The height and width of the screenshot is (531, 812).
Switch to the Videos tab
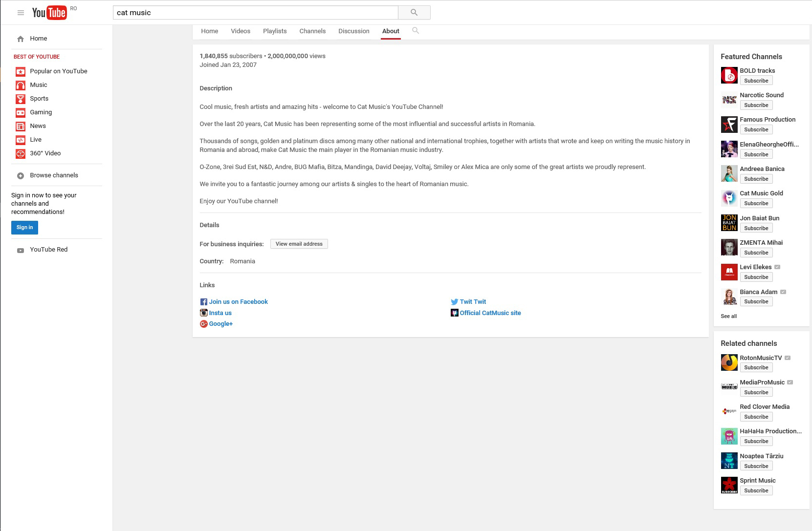point(241,31)
